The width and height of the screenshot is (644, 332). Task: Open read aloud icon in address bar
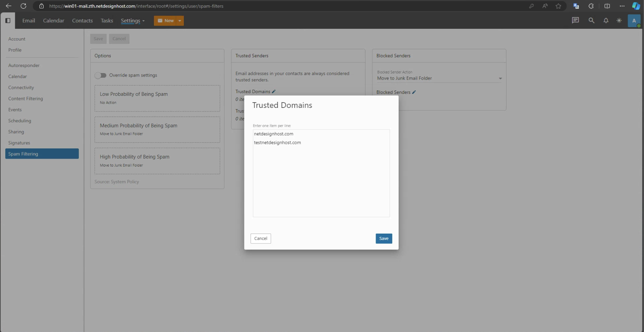545,6
